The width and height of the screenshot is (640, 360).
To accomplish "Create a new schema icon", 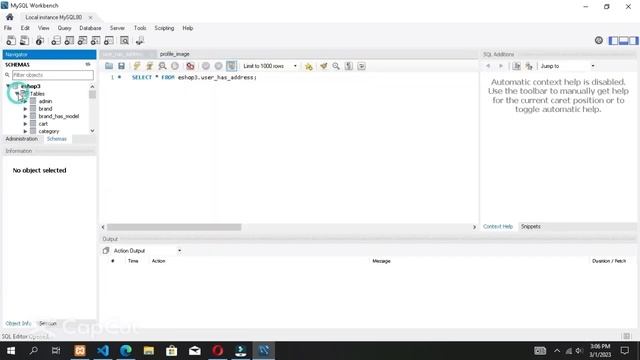I will coord(56,40).
